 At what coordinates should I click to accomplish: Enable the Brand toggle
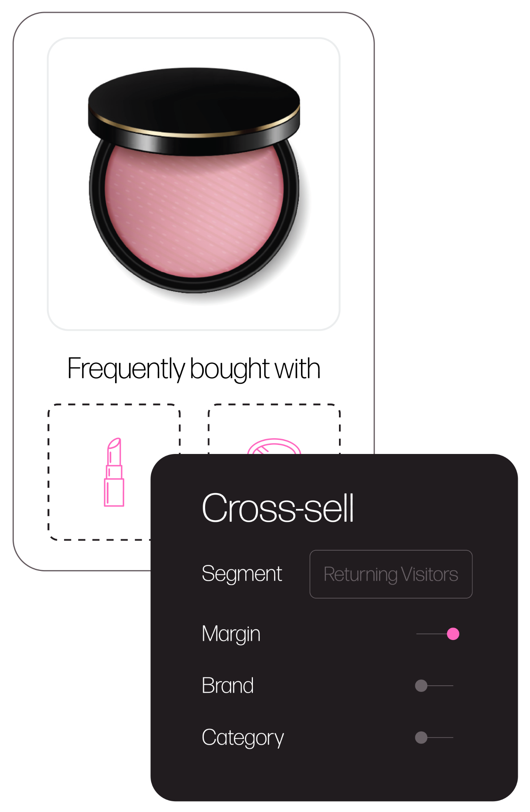(x=434, y=686)
